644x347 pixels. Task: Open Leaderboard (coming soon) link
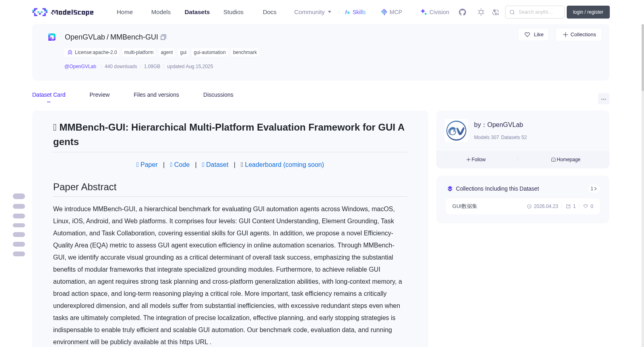pyautogui.click(x=282, y=164)
